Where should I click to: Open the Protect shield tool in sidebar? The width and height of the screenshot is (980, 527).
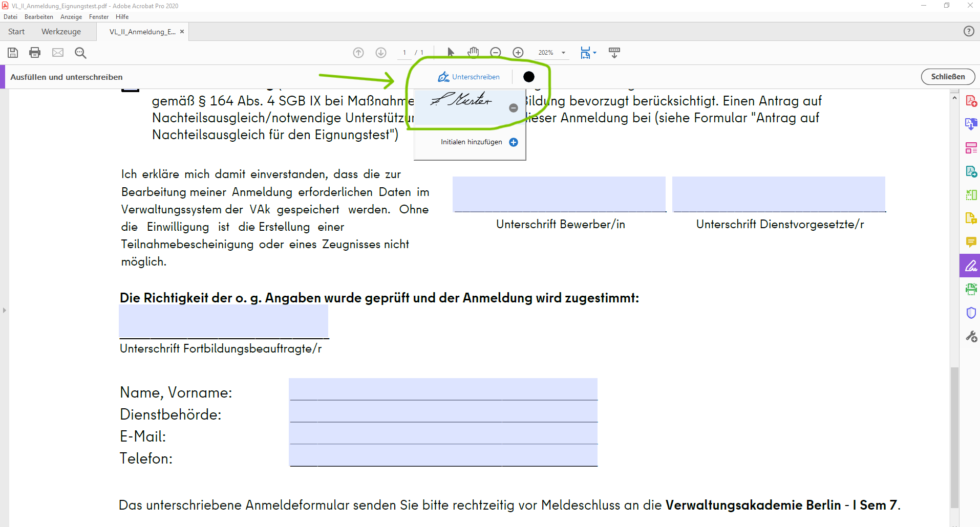(971, 313)
